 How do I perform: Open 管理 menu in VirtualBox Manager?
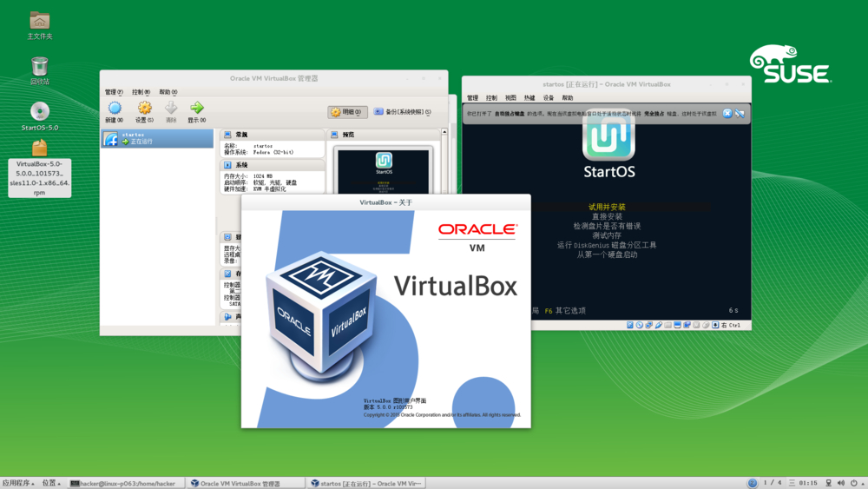click(x=114, y=92)
